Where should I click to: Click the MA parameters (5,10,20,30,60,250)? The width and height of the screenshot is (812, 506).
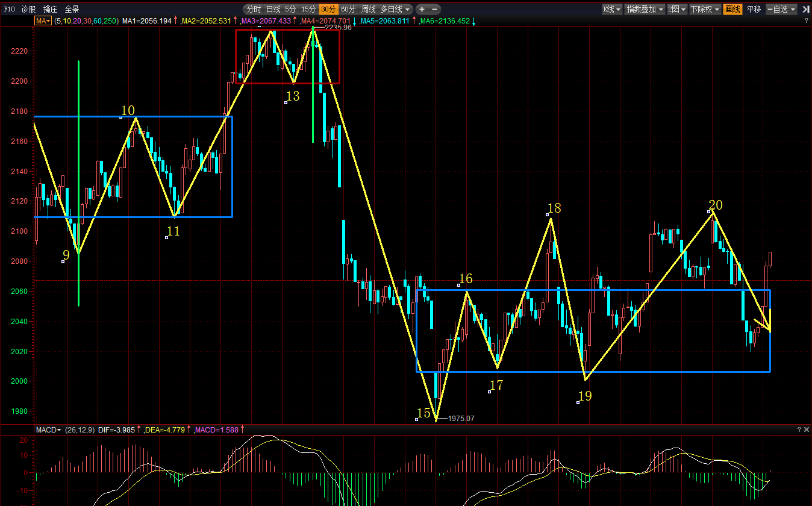[86, 21]
